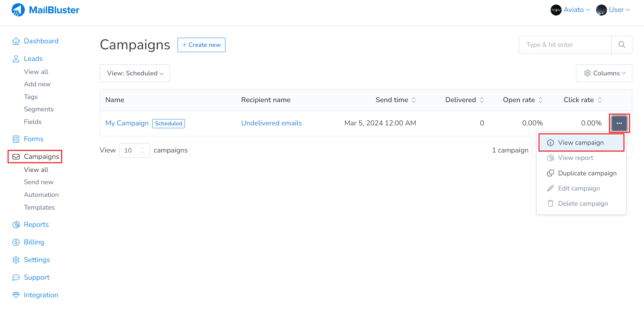The height and width of the screenshot is (324, 644).
Task: Choose Duplicate campaign in the menu
Action: [587, 173]
